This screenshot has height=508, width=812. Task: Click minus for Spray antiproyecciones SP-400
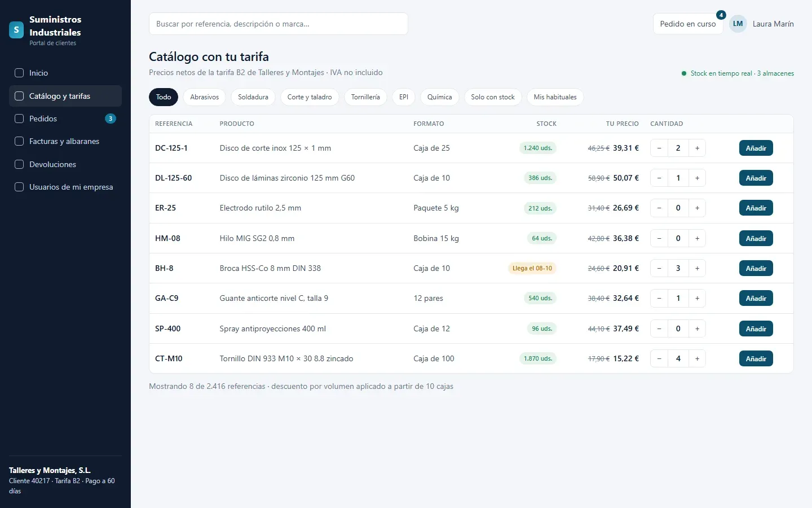[x=659, y=329]
